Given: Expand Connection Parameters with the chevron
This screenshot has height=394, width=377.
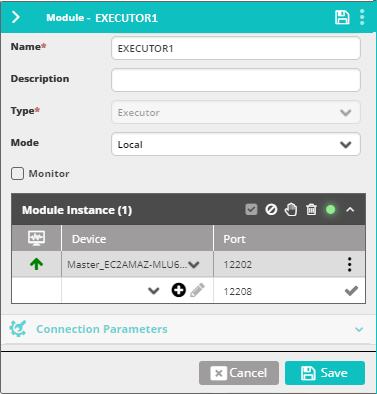Looking at the screenshot, I should coord(359,329).
